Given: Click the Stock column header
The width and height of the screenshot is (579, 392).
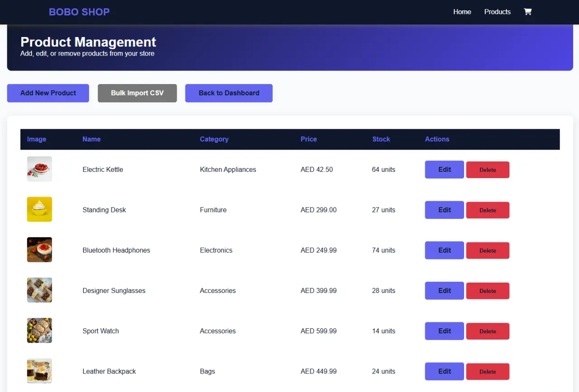Looking at the screenshot, I should (381, 139).
